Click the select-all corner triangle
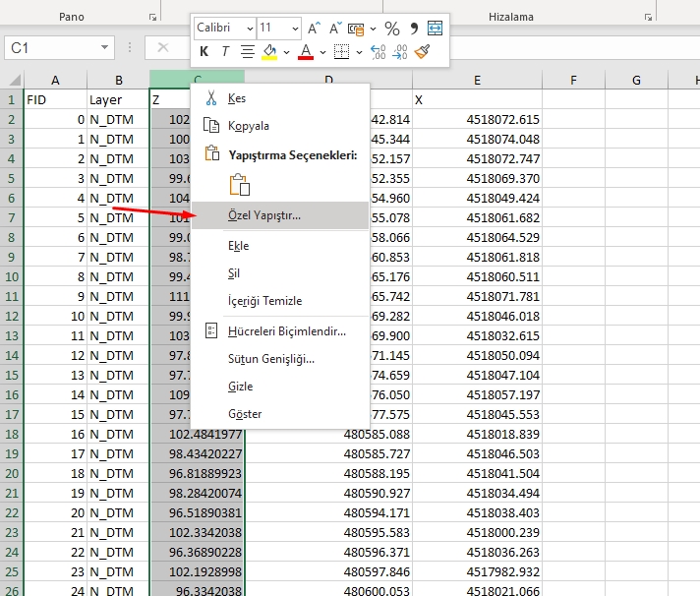 tap(15, 81)
